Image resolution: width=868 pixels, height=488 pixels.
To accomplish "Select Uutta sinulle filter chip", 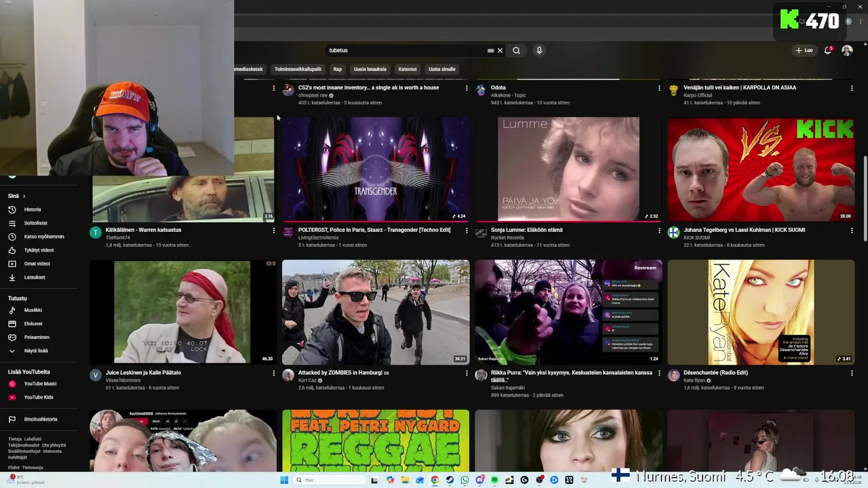I will (x=442, y=69).
